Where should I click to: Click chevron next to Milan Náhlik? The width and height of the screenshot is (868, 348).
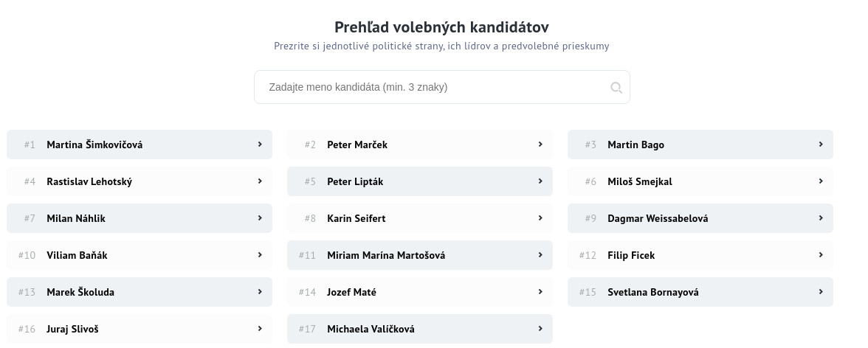point(260,218)
